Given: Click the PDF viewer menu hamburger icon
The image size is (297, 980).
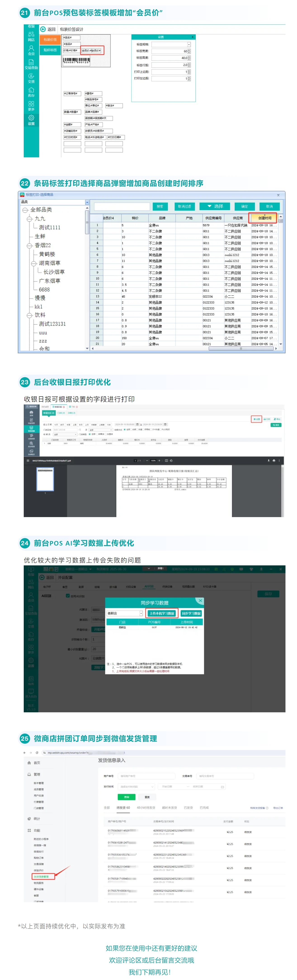Looking at the screenshot, I should pyautogui.click(x=28, y=460).
